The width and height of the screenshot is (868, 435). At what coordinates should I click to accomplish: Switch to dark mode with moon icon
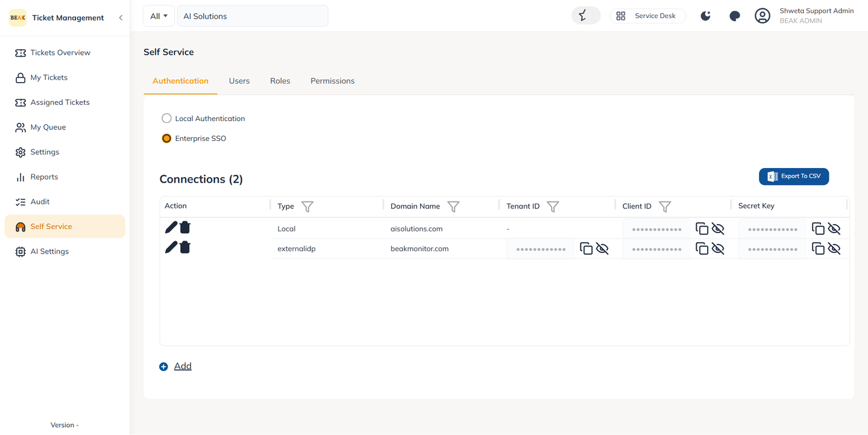(x=705, y=16)
